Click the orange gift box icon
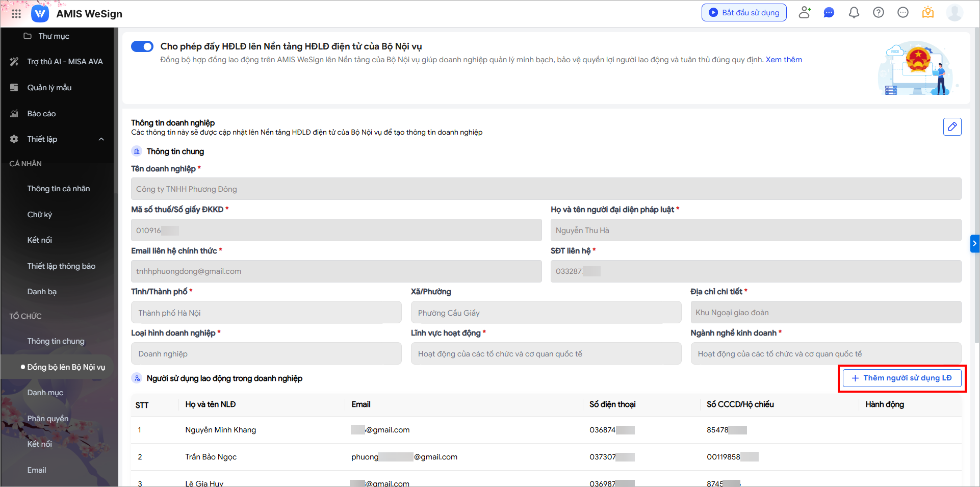 point(927,13)
